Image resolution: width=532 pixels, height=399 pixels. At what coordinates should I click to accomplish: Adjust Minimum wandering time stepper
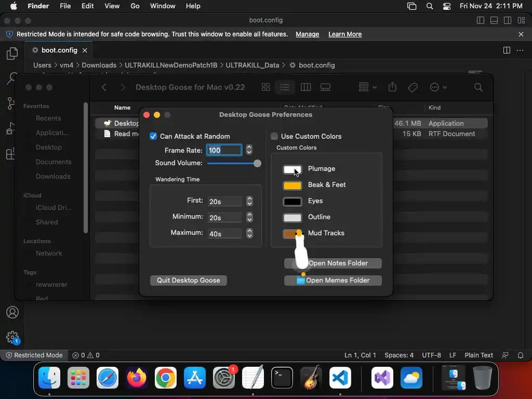pos(249,217)
